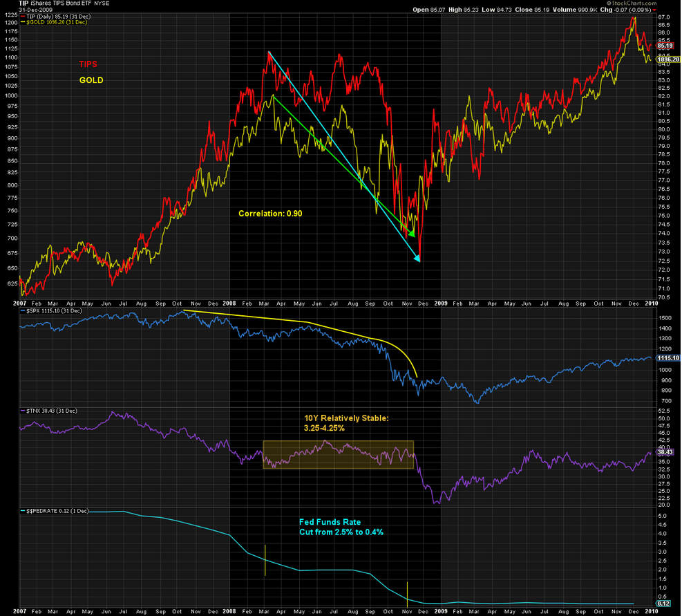Click the yellow 1096.20 gold price tag
682x616 pixels.
click(x=667, y=59)
